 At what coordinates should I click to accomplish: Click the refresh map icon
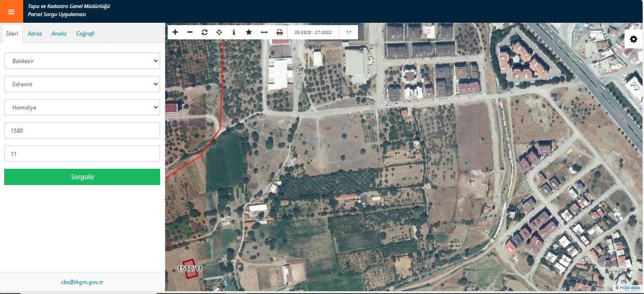tap(205, 32)
